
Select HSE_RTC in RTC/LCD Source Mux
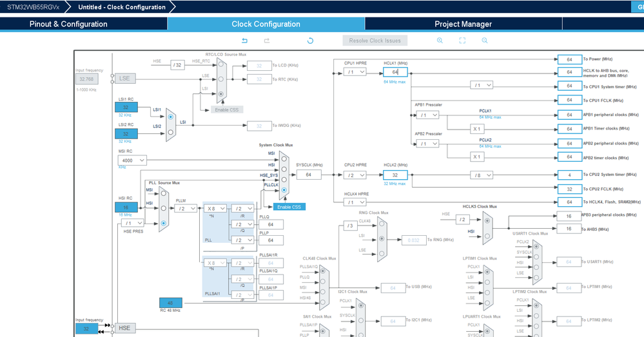coord(221,64)
